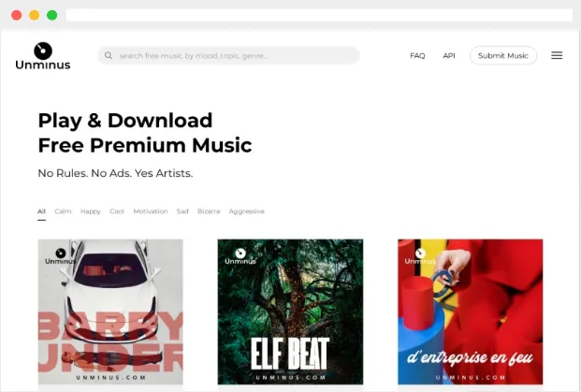Viewport: 581px width, 392px height.
Task: Filter tracks by Happy mood
Action: click(x=91, y=211)
